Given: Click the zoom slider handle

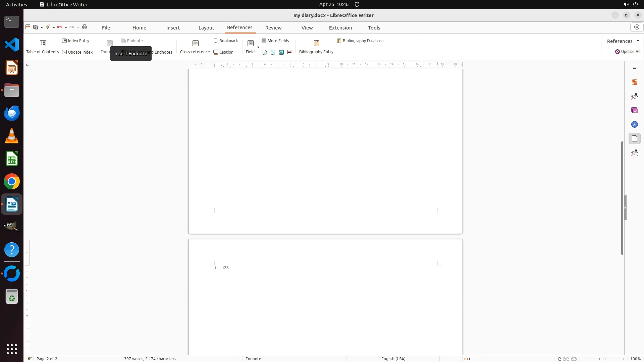Looking at the screenshot, I should pos(604,359).
